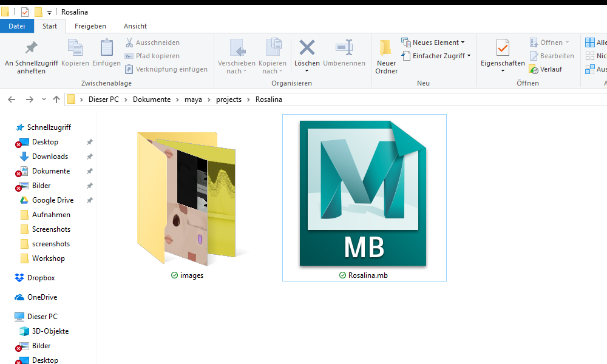Viewport: 607px width, 364px height.
Task: Open Schnellzugriff in sidebar
Action: 49,127
